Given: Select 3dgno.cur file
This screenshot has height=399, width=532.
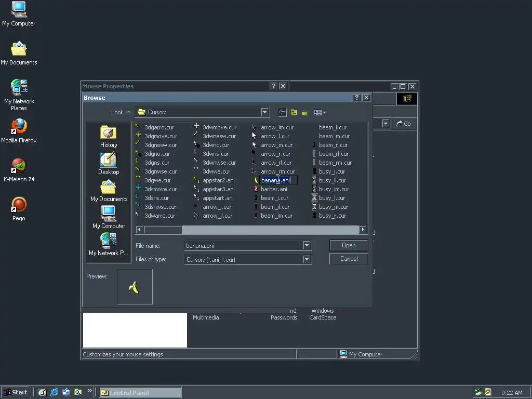Looking at the screenshot, I should [157, 154].
